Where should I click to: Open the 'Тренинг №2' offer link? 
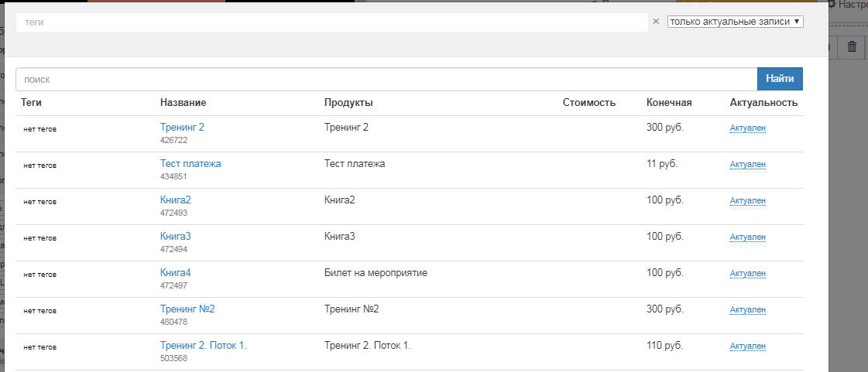pos(187,309)
